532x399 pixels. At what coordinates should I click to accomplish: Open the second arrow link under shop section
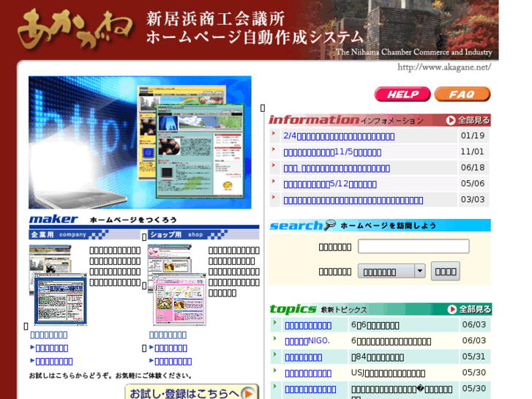tap(171, 348)
